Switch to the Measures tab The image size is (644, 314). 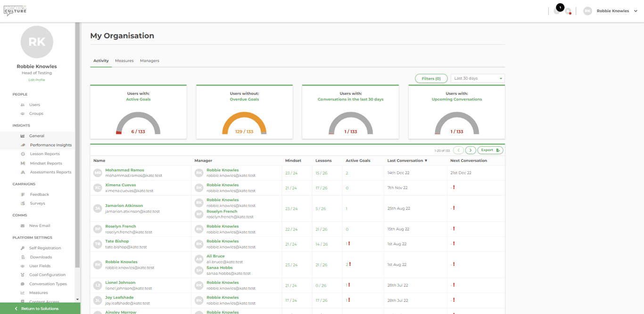124,61
